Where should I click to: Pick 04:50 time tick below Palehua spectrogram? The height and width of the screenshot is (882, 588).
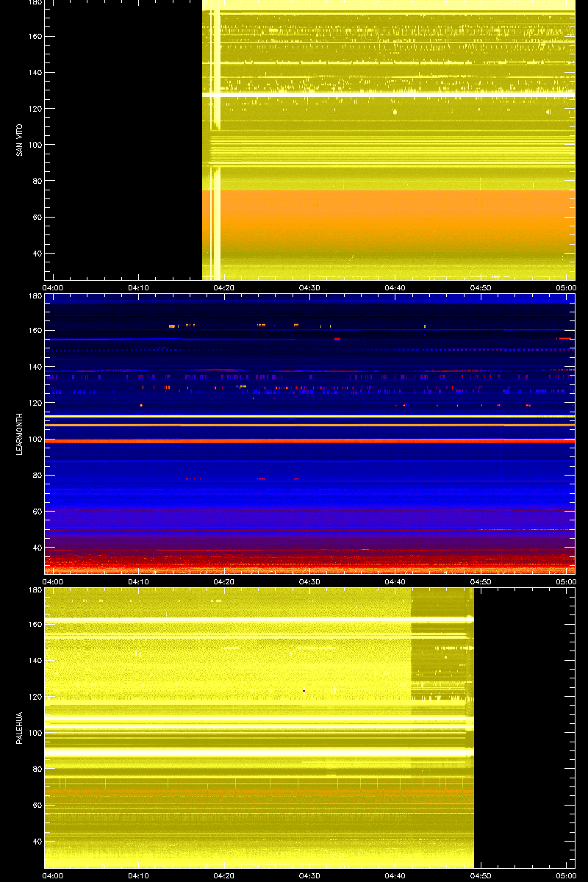(481, 875)
